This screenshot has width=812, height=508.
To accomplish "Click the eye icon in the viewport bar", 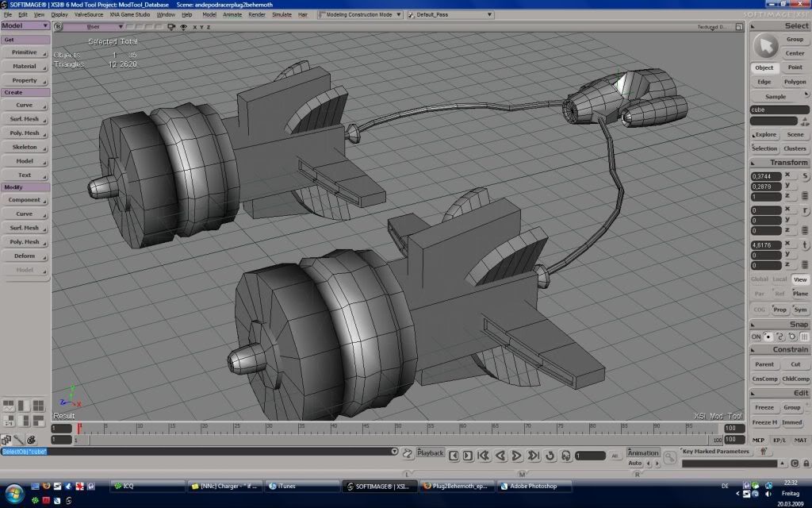I will click(183, 26).
